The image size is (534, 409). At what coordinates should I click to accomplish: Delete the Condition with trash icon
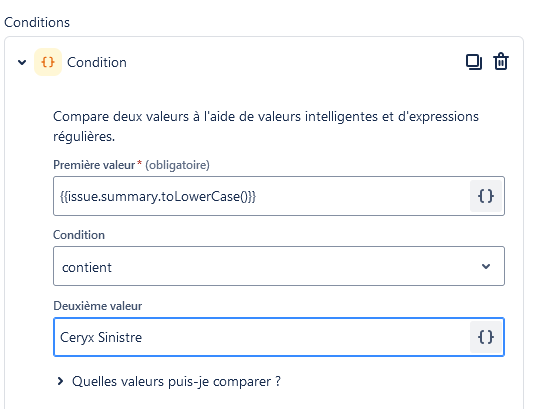pyautogui.click(x=501, y=62)
